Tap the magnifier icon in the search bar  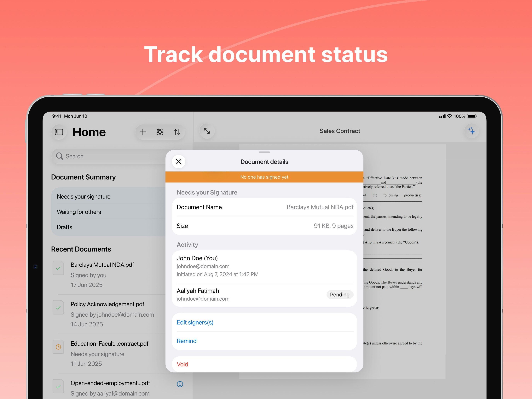59,156
